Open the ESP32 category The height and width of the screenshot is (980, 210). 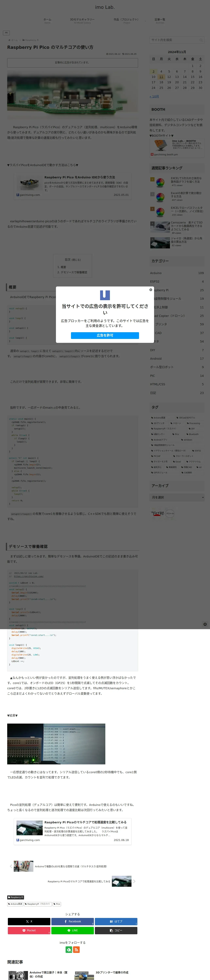click(177, 282)
